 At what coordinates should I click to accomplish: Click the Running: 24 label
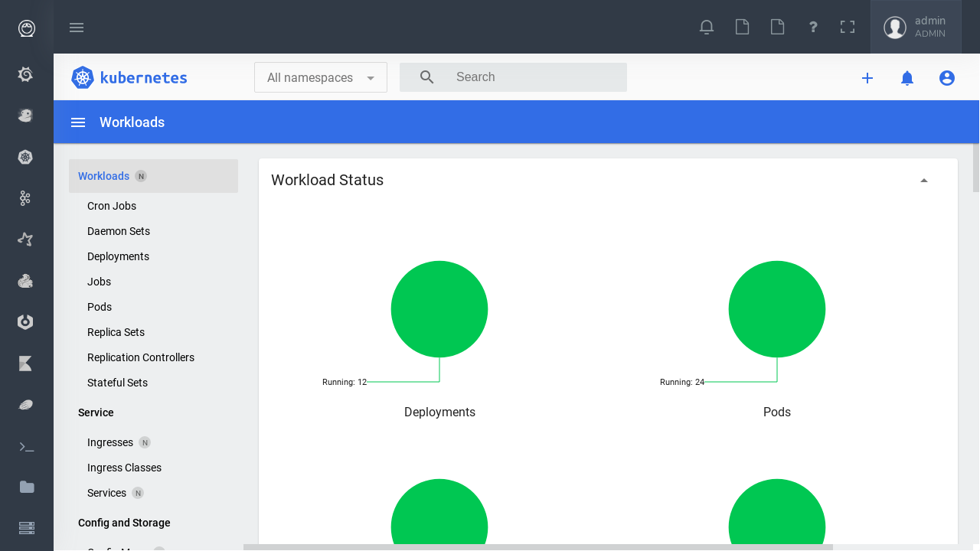pyautogui.click(x=682, y=382)
